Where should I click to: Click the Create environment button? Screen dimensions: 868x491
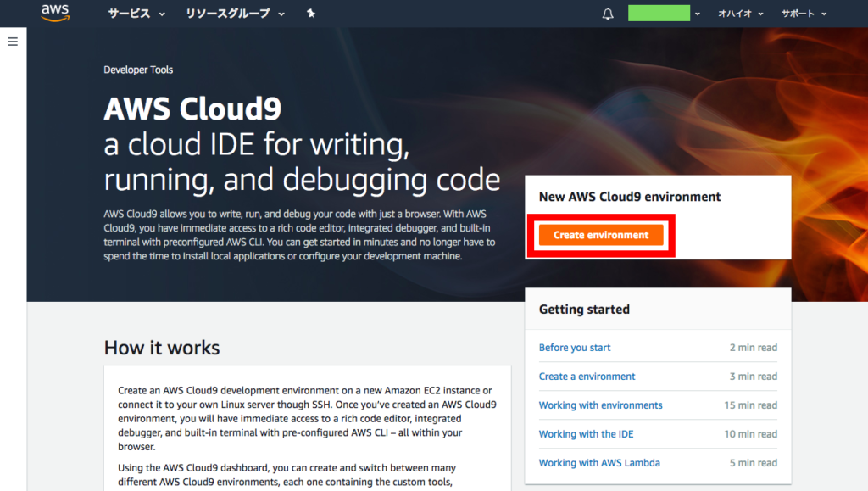click(x=601, y=235)
